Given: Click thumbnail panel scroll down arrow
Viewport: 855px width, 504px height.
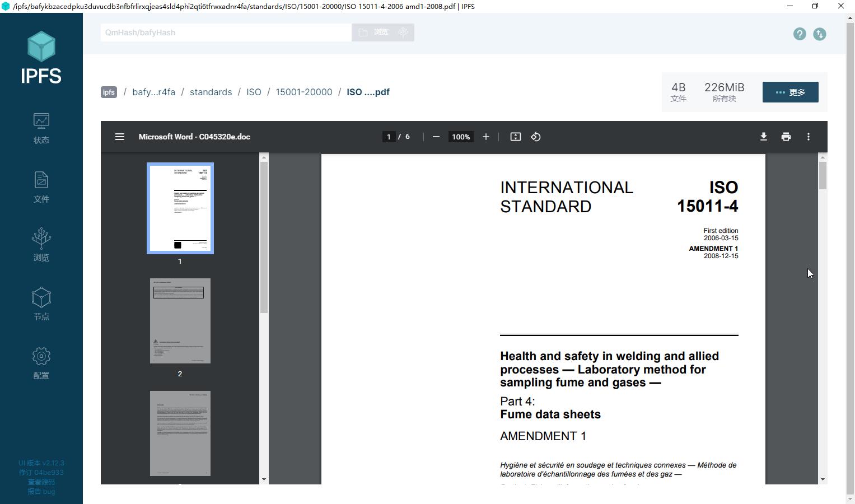Looking at the screenshot, I should (264, 480).
